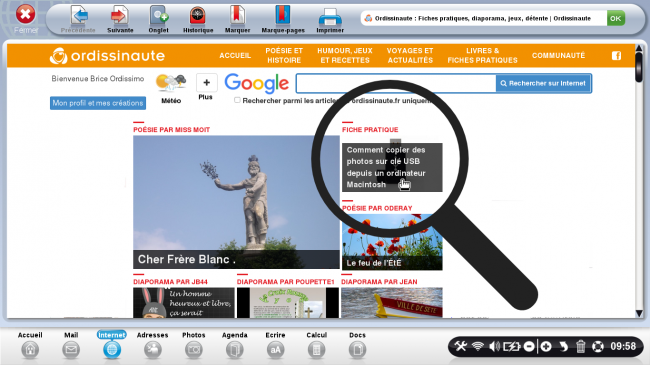Open the Marque-pages bookmarks list
The height and width of the screenshot is (365, 650).
(x=283, y=19)
